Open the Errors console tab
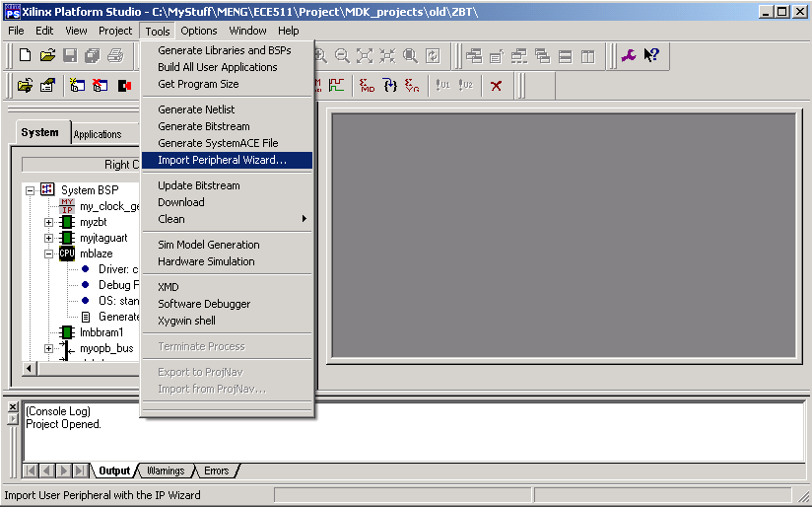This screenshot has width=812, height=507. tap(216, 471)
